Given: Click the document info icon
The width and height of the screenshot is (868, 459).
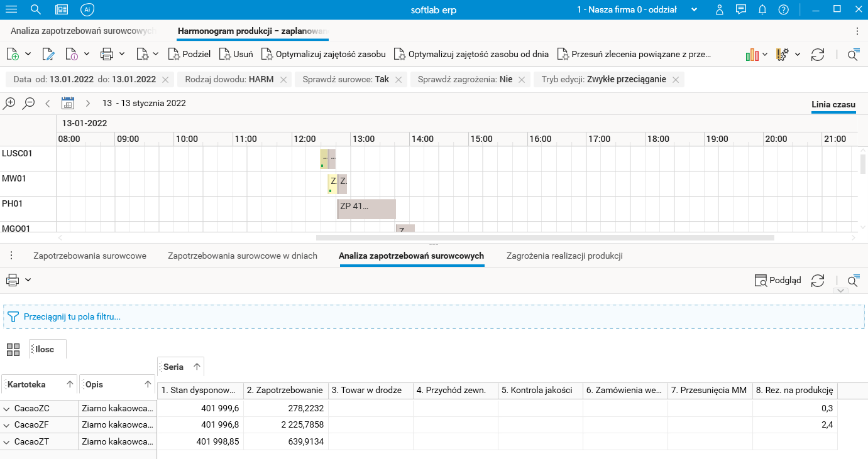Looking at the screenshot, I should click(x=72, y=55).
